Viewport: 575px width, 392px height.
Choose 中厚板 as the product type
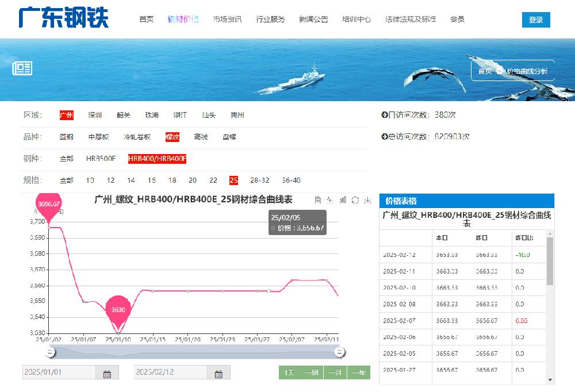(98, 137)
